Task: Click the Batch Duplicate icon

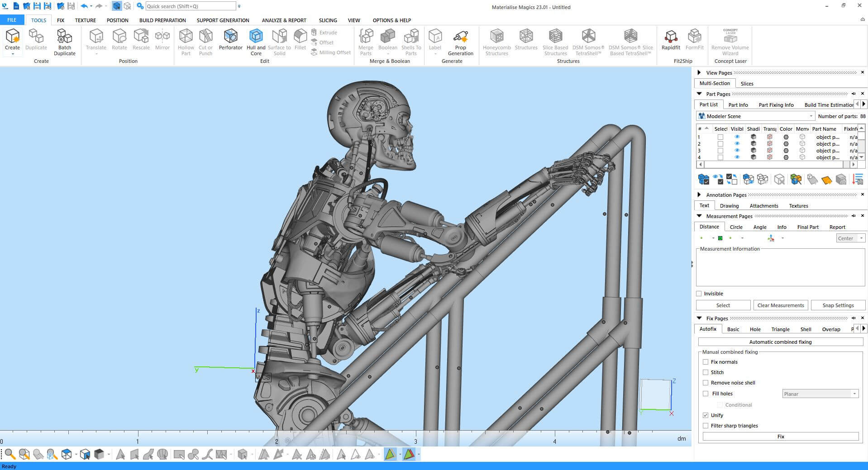Action: pos(65,37)
